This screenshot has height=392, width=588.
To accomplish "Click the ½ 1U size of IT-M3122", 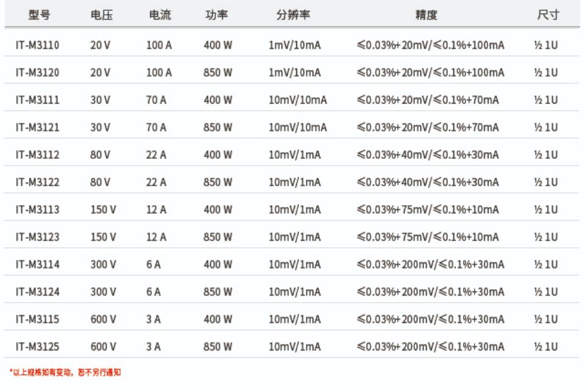I will (x=546, y=182).
